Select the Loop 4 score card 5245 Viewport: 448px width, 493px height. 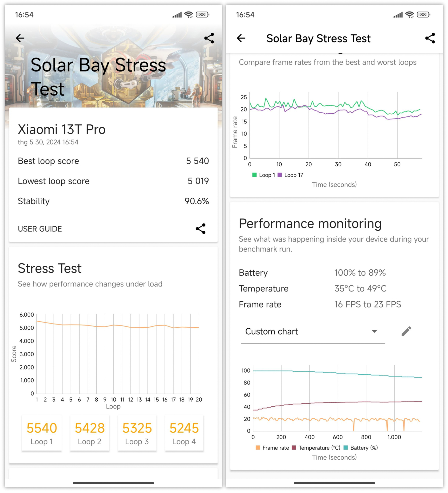(x=184, y=433)
